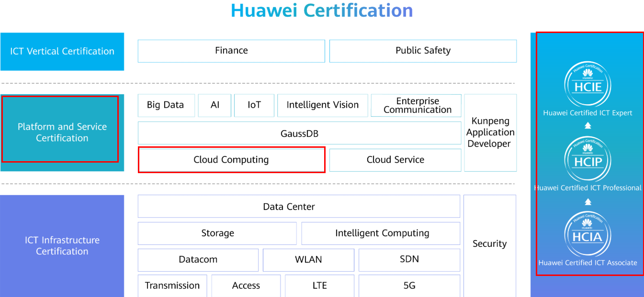Click the HCIA certification badge icon

588,234
